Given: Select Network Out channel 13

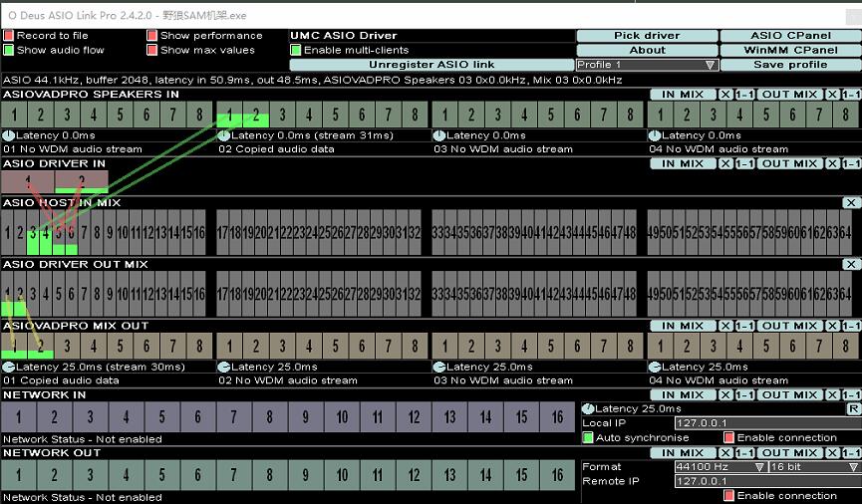Looking at the screenshot, I should point(449,475).
